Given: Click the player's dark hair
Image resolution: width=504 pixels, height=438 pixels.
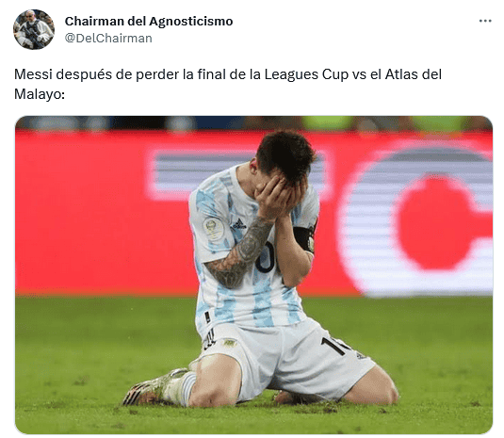Looking at the screenshot, I should coord(286,154).
